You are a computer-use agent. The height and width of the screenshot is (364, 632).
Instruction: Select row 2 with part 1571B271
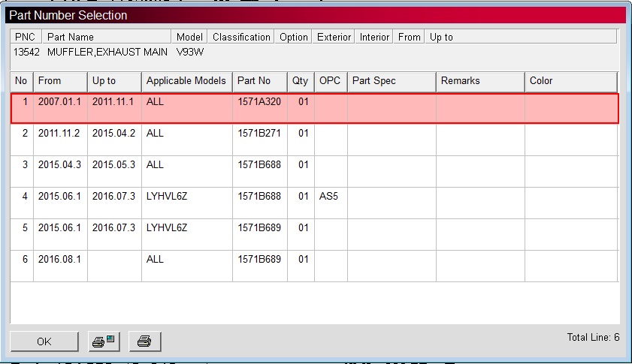[259, 133]
